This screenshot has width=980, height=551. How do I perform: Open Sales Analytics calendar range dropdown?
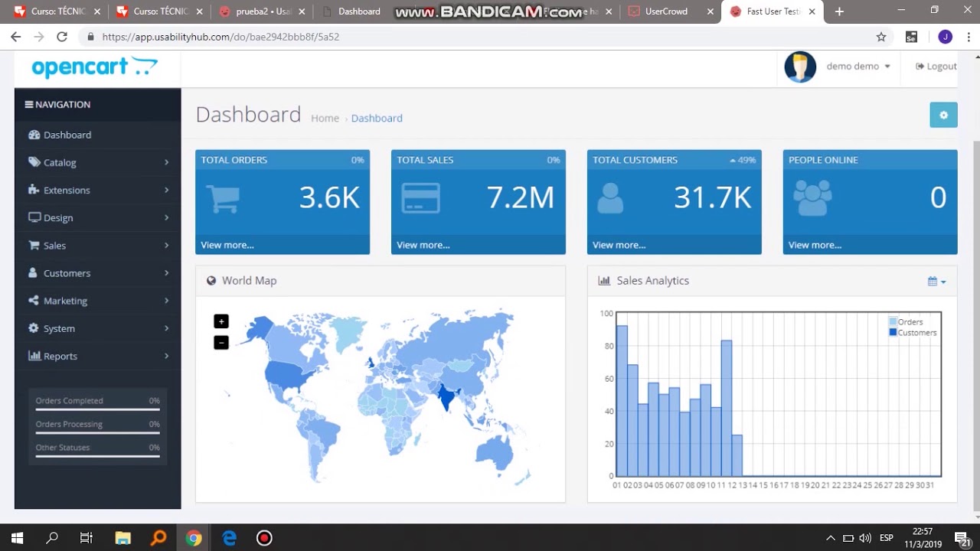(x=936, y=282)
